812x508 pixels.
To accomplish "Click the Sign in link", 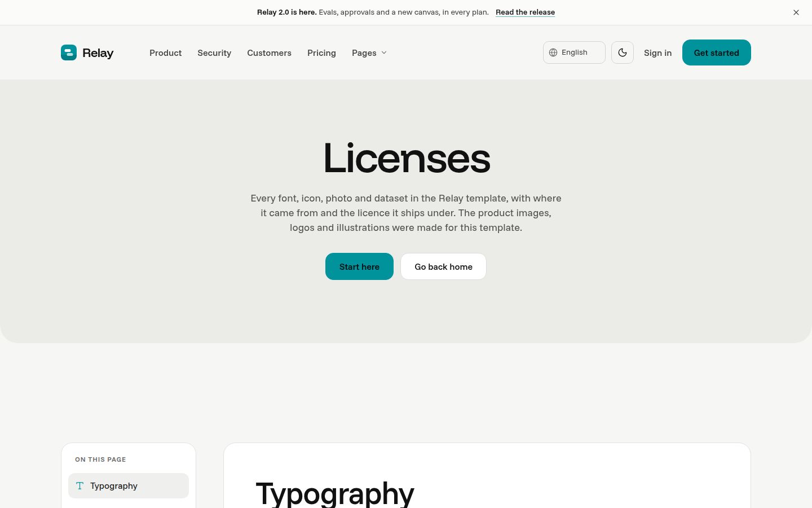I will [x=657, y=52].
